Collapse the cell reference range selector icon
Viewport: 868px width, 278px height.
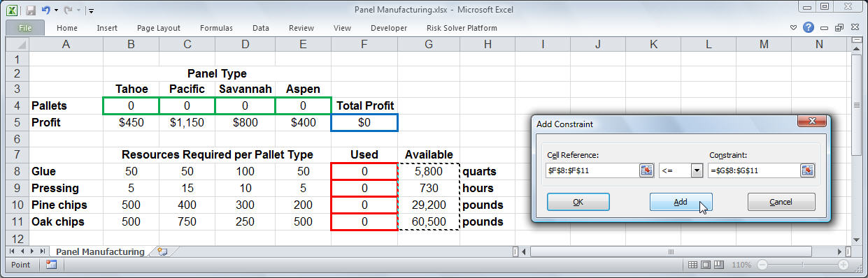click(x=646, y=170)
